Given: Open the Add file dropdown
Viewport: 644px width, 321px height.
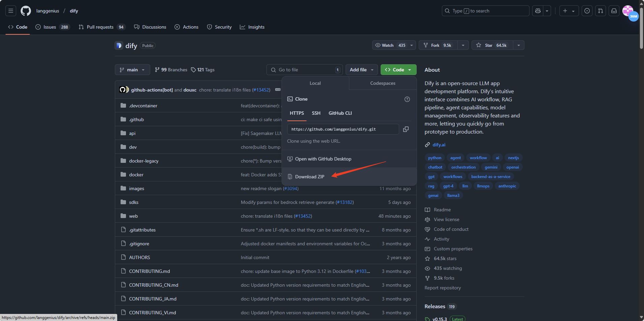Looking at the screenshot, I should coord(362,70).
